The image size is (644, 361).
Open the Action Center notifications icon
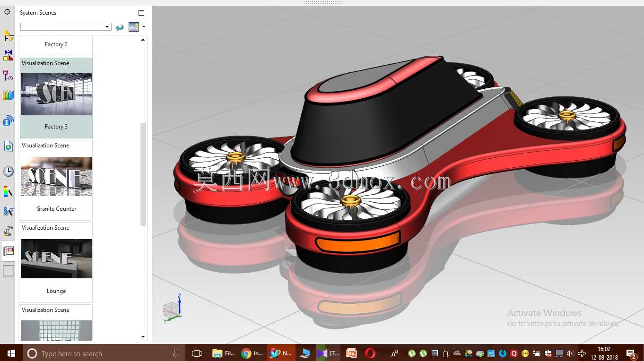[x=631, y=353]
